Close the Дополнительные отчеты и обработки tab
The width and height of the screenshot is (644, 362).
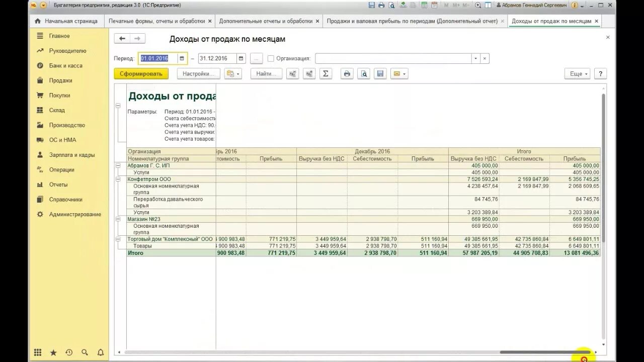tap(317, 21)
